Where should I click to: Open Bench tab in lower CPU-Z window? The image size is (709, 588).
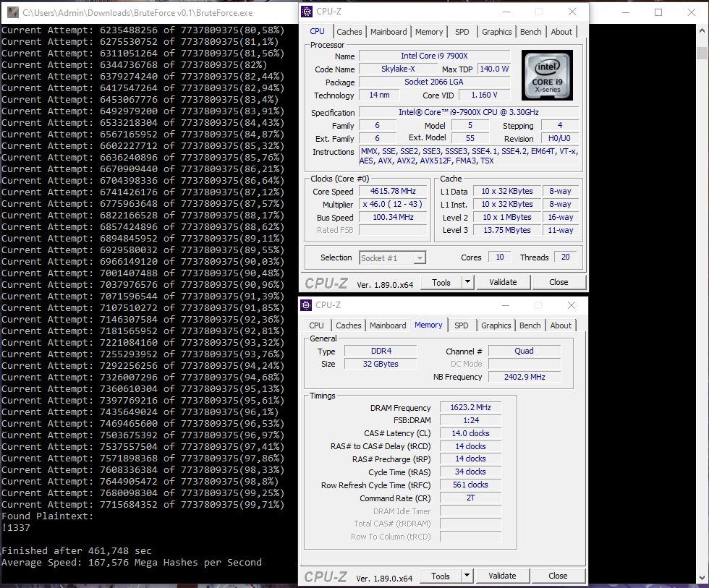pos(530,325)
